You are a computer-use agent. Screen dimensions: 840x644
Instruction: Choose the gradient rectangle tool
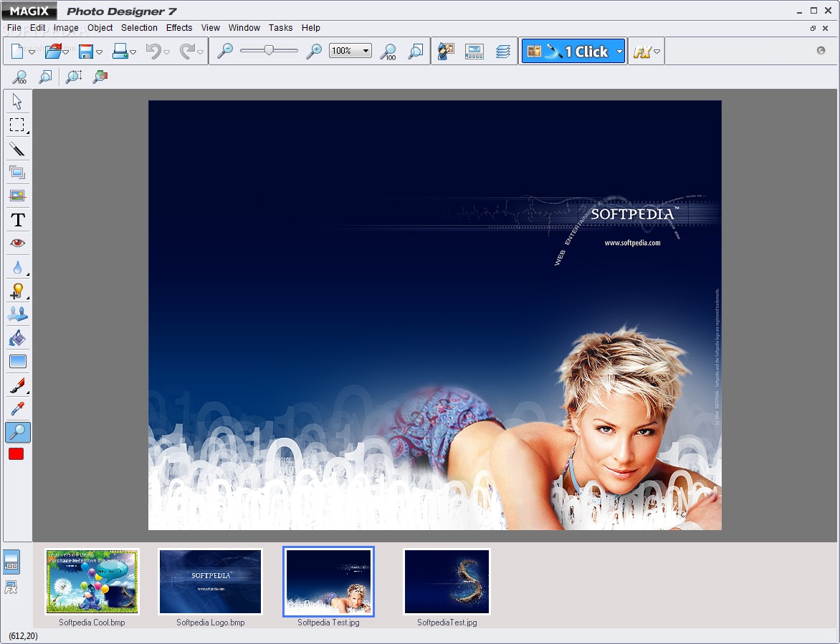click(x=18, y=361)
